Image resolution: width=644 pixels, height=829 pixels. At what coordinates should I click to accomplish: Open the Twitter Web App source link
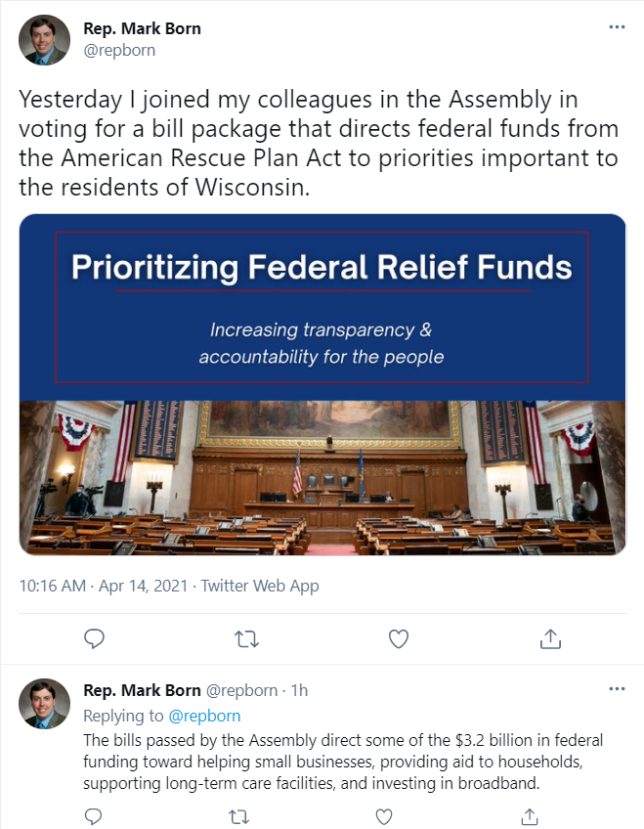[x=260, y=586]
